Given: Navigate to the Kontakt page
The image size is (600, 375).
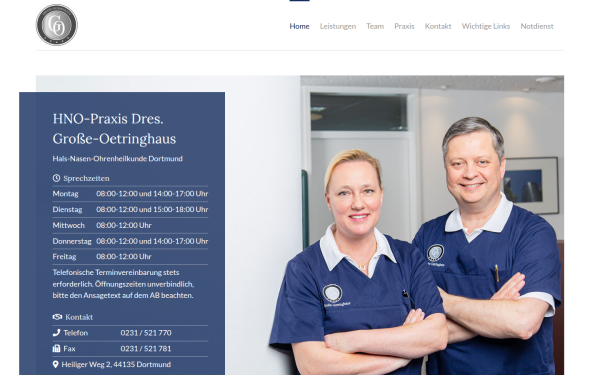Looking at the screenshot, I should [438, 26].
